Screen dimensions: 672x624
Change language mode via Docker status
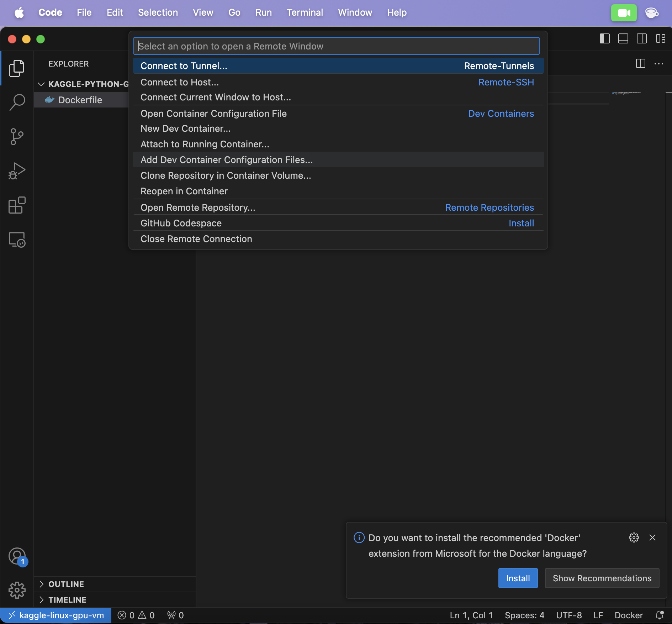(x=629, y=615)
